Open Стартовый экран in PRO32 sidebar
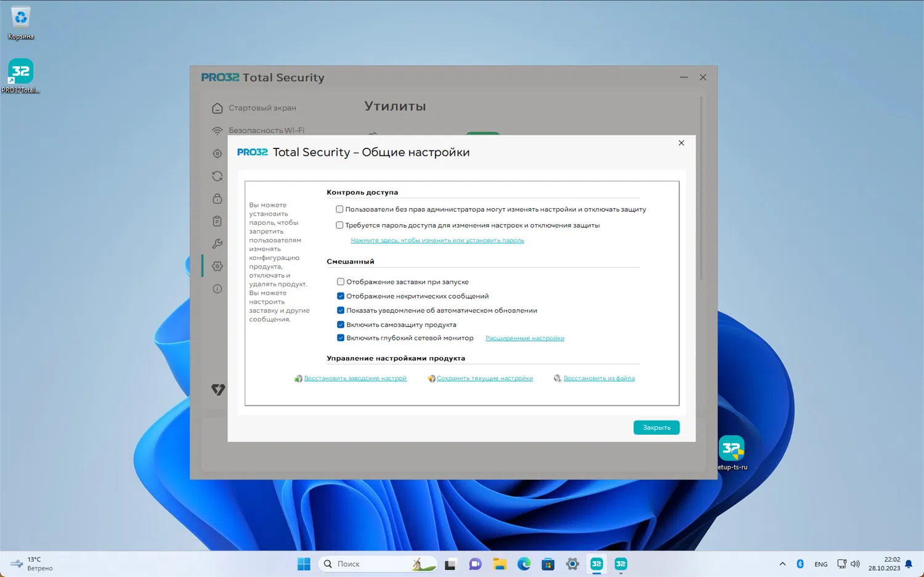Image resolution: width=924 pixels, height=577 pixels. click(x=254, y=108)
